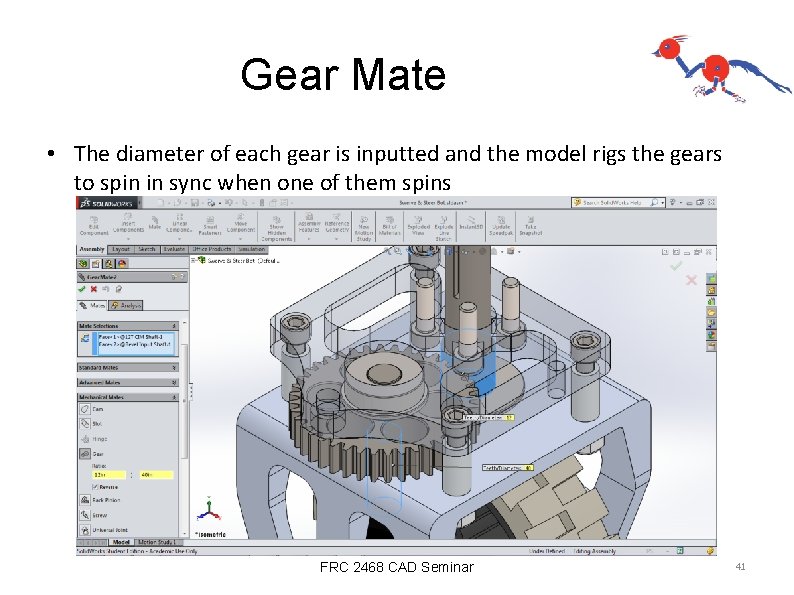The height and width of the screenshot is (595, 794).
Task: Select the Gear mechanical mate
Action: point(92,454)
